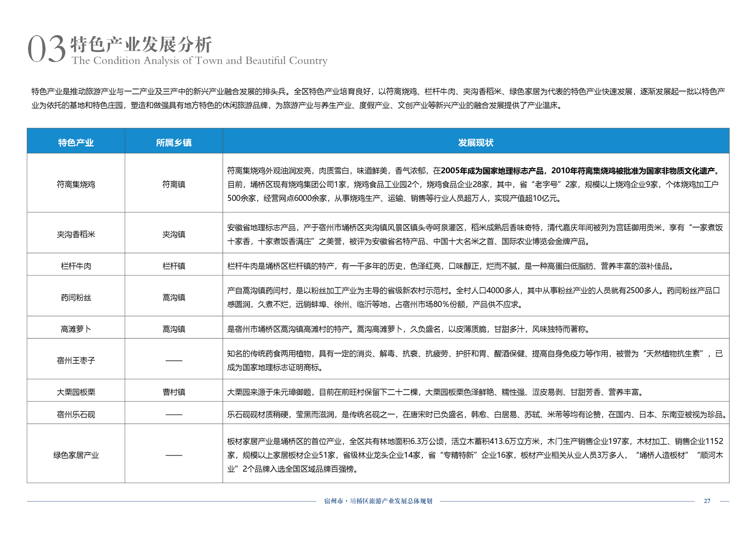Click page number 27 in the footer

(x=707, y=501)
